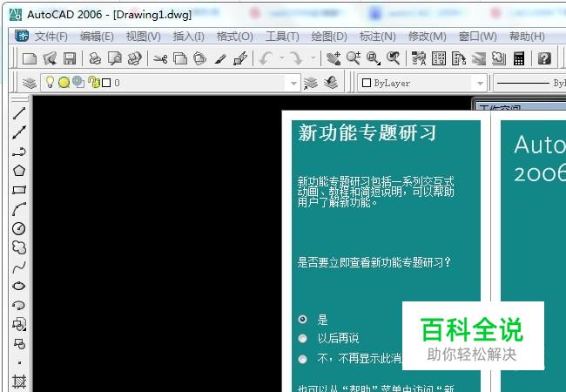The width and height of the screenshot is (566, 392).
Task: Select the Rectangle tool
Action: click(x=19, y=190)
